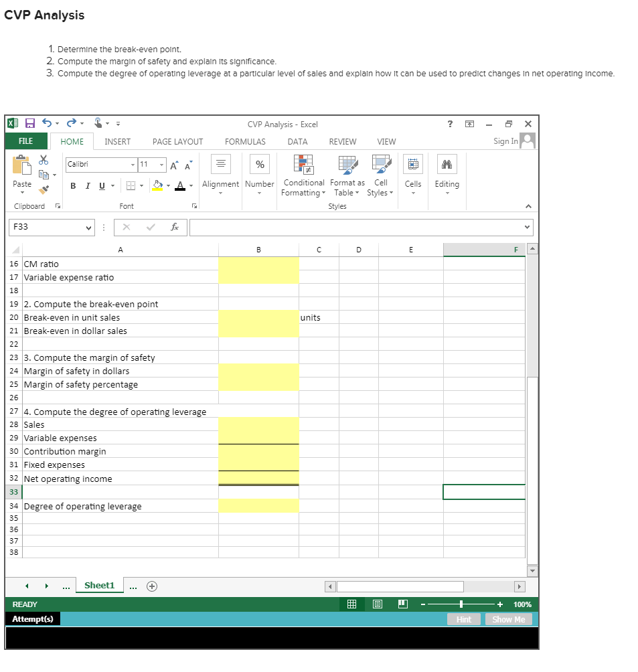Toggle Bold formatting
This screenshot has height=672, width=638.
[x=72, y=186]
